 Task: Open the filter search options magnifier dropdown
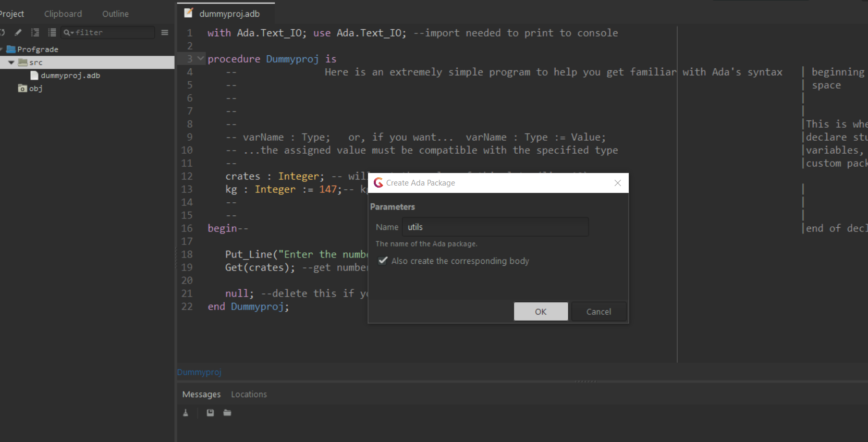pyautogui.click(x=68, y=32)
